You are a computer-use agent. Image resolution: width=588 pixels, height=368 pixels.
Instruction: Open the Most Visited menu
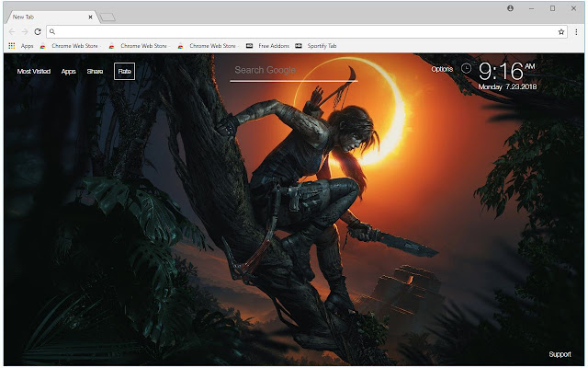point(34,72)
